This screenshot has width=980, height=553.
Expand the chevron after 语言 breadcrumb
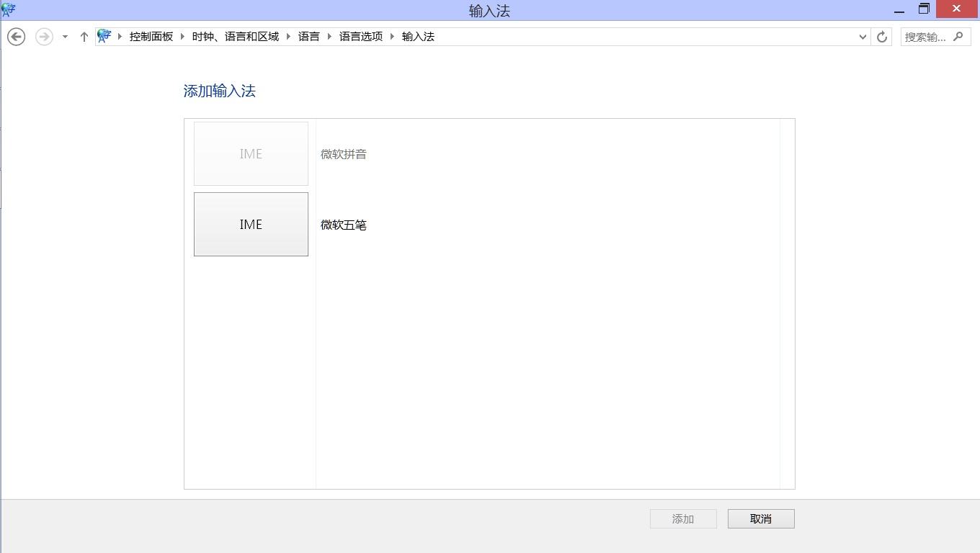pos(330,37)
